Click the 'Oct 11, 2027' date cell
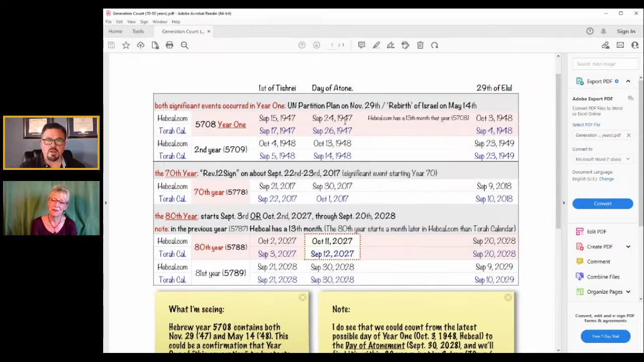 (x=332, y=241)
